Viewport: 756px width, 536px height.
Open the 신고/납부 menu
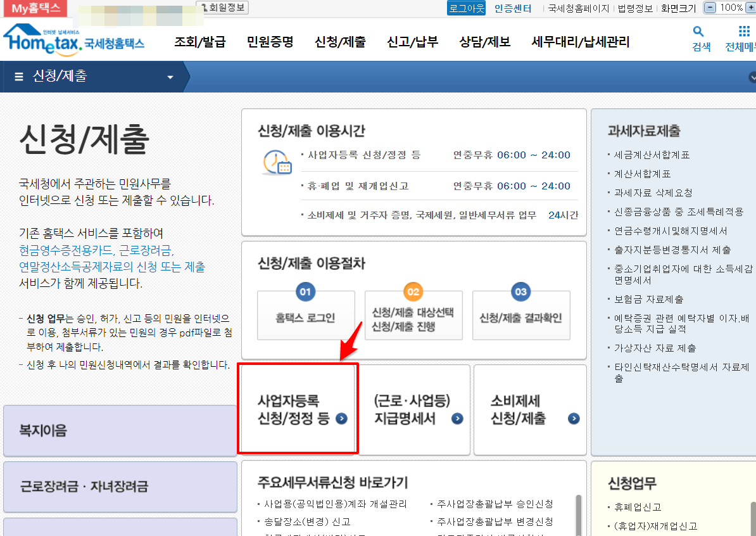[412, 42]
